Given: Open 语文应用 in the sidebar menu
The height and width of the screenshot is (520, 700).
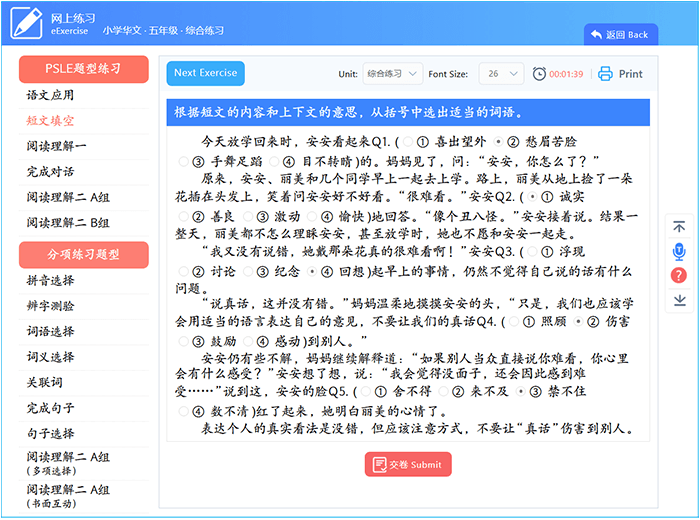Looking at the screenshot, I should [x=51, y=95].
